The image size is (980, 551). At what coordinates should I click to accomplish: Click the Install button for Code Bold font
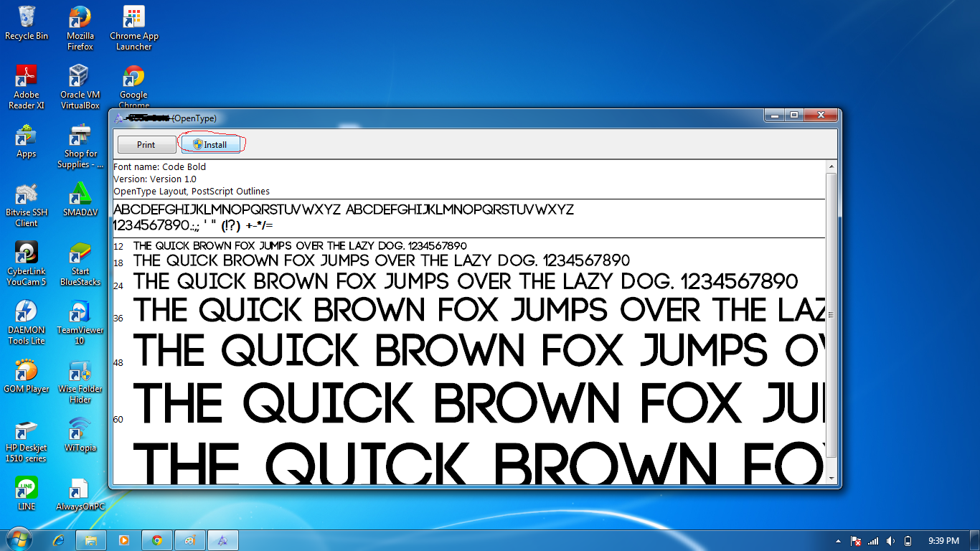(211, 144)
